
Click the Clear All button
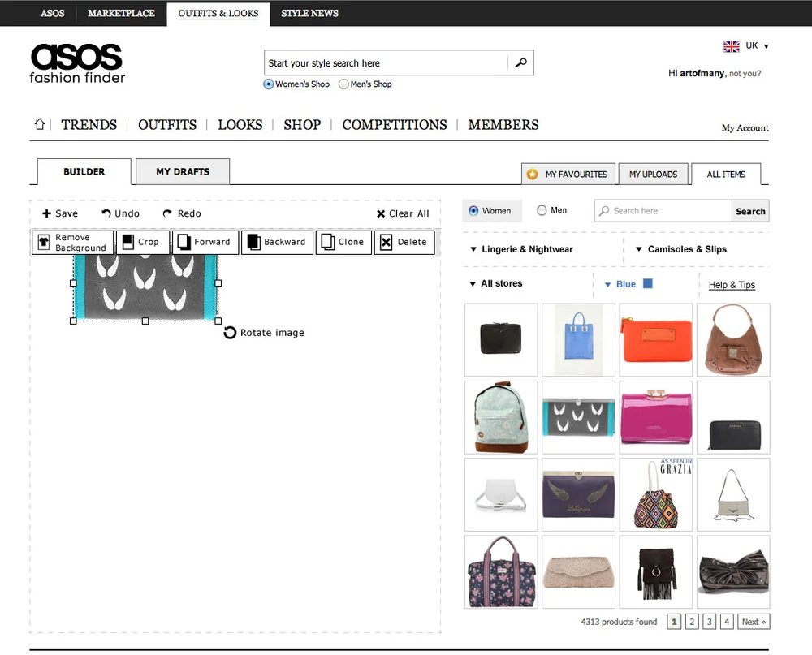[x=402, y=213]
